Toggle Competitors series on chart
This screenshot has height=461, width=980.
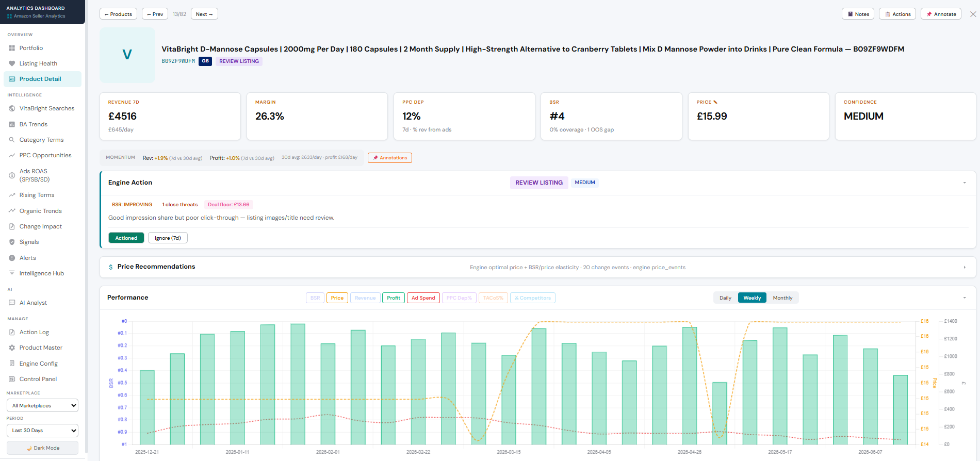533,298
